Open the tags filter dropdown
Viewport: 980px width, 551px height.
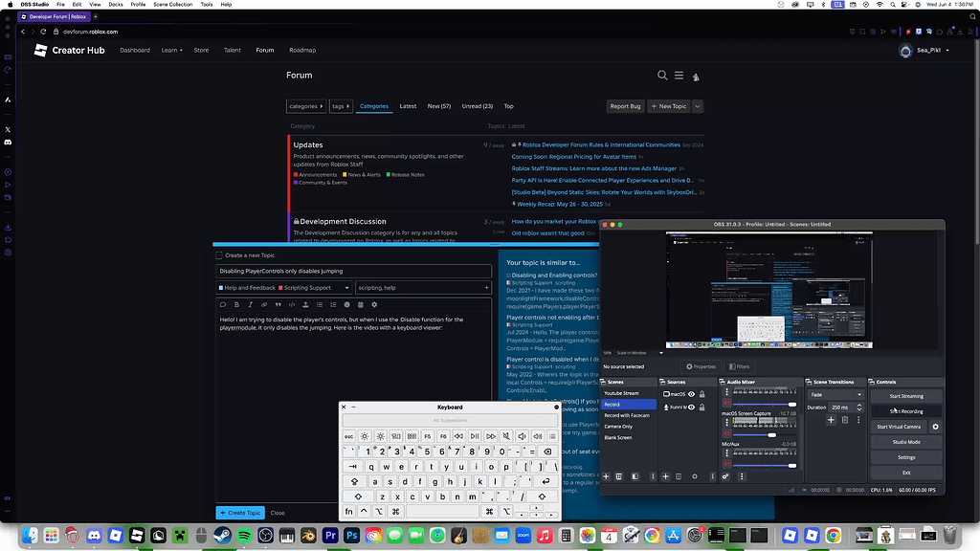pos(341,106)
